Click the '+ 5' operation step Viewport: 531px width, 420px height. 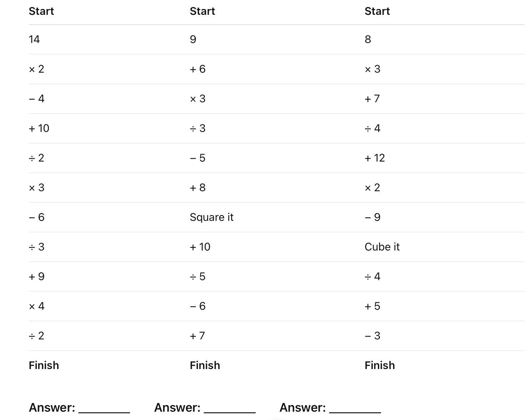tap(372, 306)
